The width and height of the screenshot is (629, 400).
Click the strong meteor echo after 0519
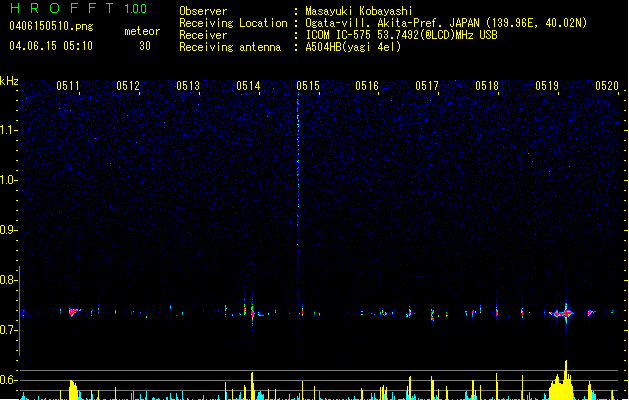(562, 313)
